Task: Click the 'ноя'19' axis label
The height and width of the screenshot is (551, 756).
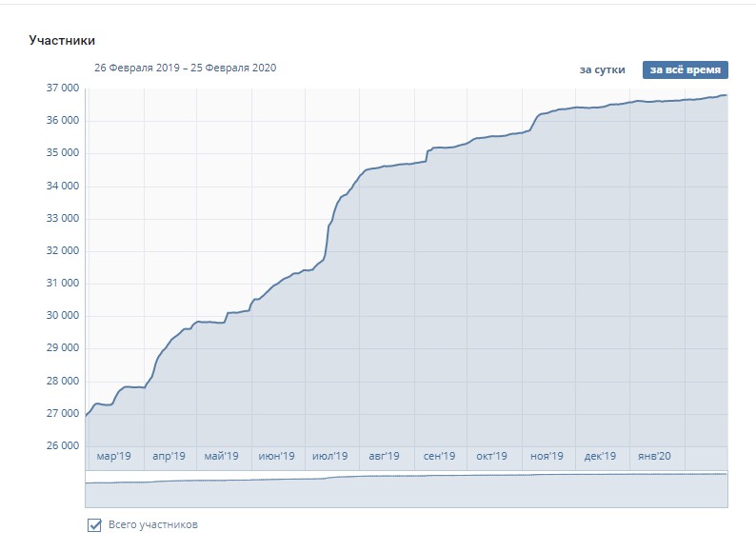Action: [547, 456]
